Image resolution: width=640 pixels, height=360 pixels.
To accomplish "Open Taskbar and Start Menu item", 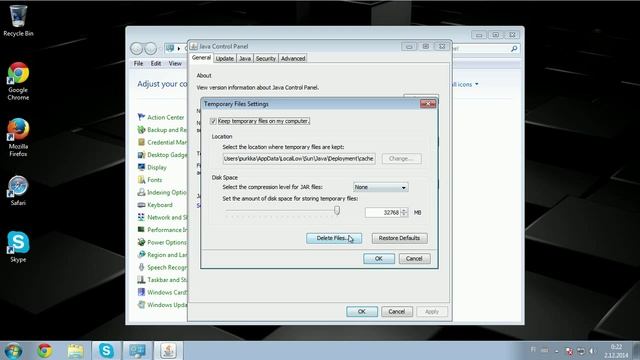I will tap(162, 280).
